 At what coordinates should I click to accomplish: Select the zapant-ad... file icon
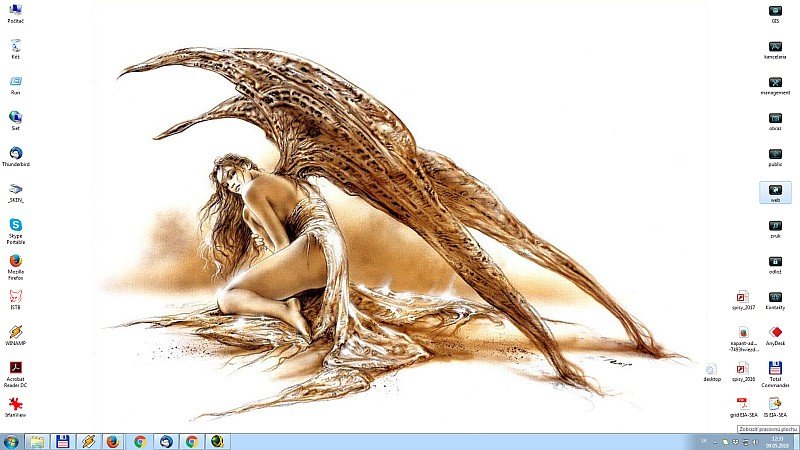click(743, 339)
